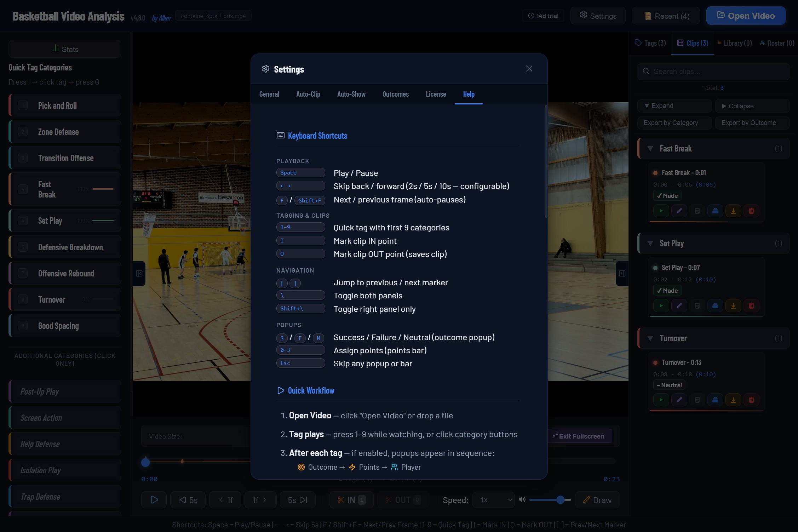Switch to the Outcomes settings tab
798x532 pixels.
pyautogui.click(x=395, y=94)
